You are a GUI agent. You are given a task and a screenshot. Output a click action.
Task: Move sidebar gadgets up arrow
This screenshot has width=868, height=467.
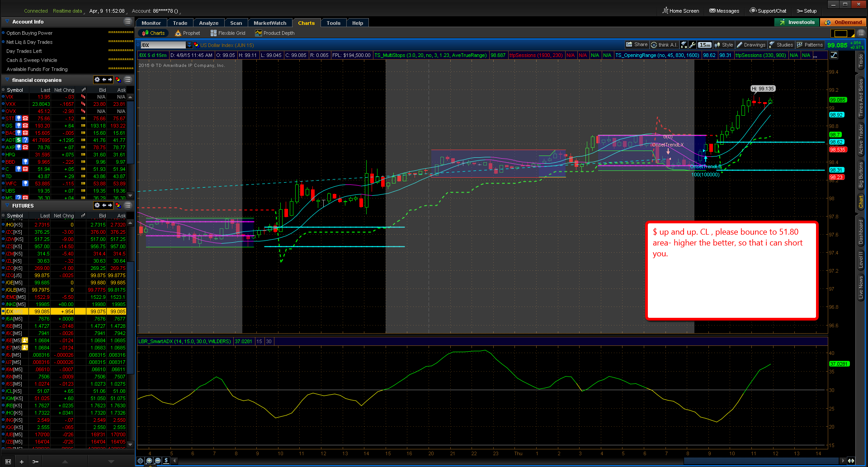click(65, 462)
